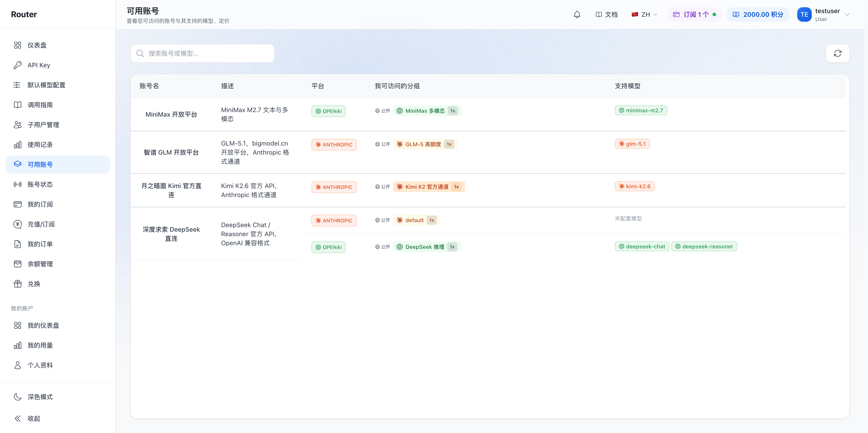Click the 积分 balance money icon

[x=736, y=14]
